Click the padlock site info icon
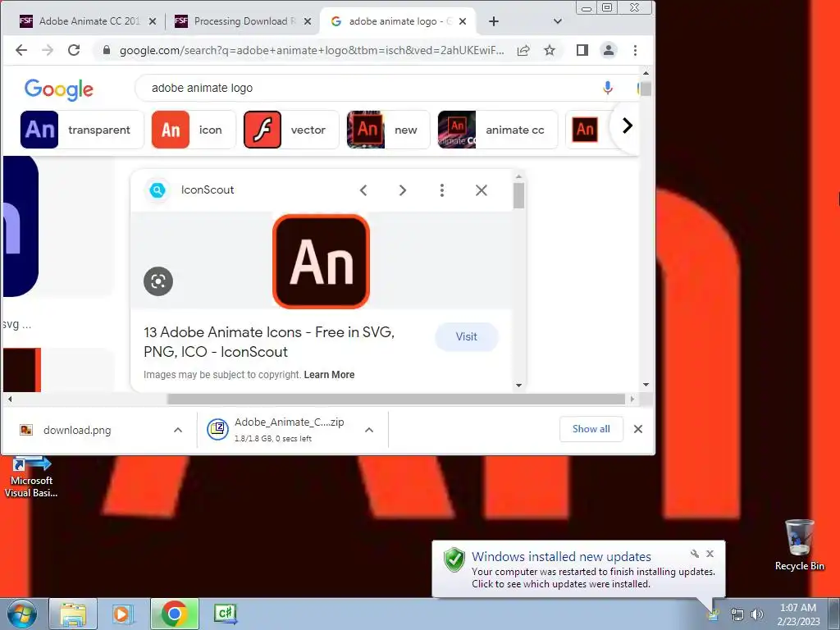Image resolution: width=840 pixels, height=630 pixels. click(107, 50)
